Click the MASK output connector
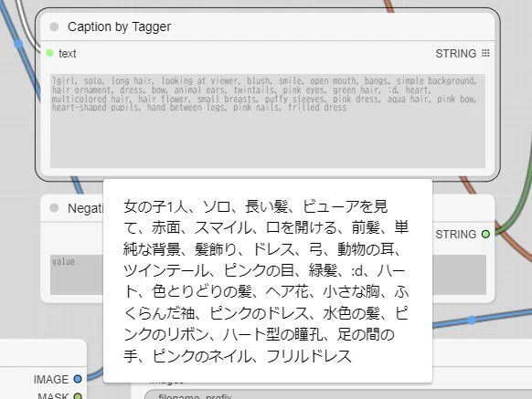Viewport: 532px width, 399px height. [78, 396]
